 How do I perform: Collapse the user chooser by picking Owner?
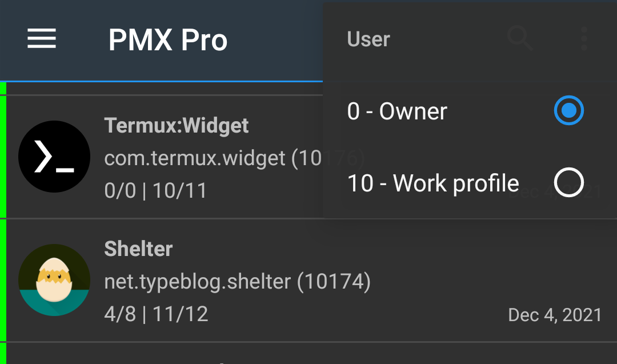[x=396, y=110]
